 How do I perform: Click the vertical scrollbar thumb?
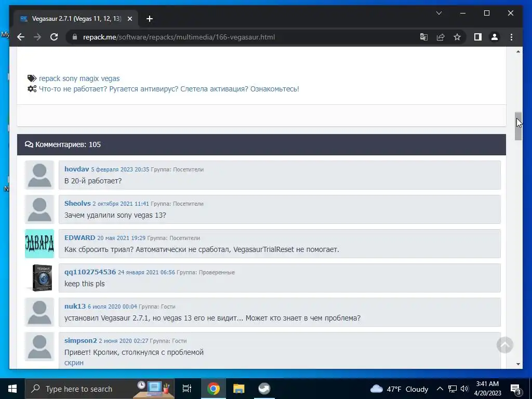pyautogui.click(x=518, y=126)
